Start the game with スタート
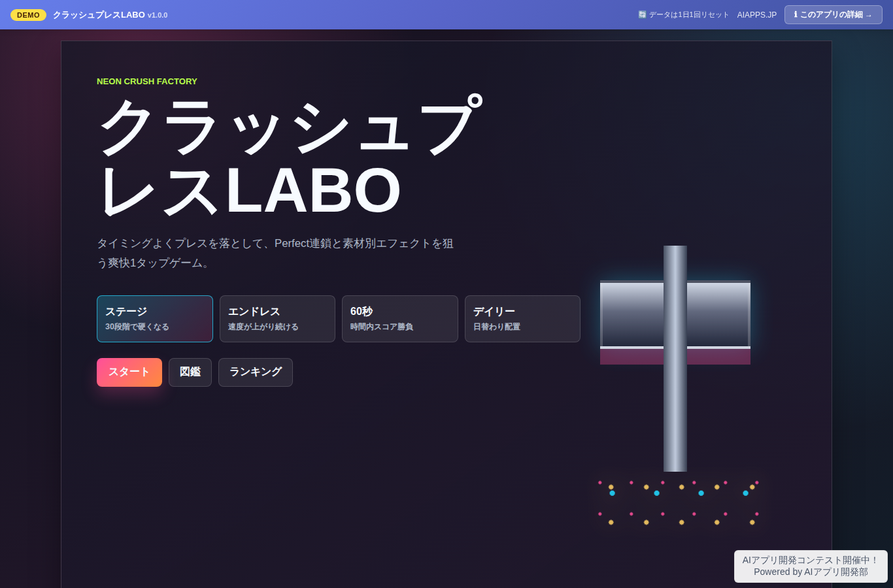893x588 pixels. [x=129, y=372]
